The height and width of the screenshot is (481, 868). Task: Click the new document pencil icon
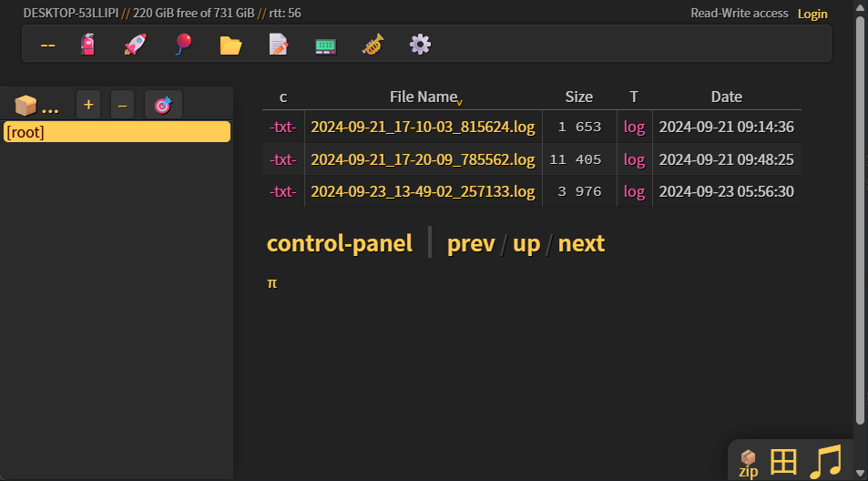coord(279,45)
